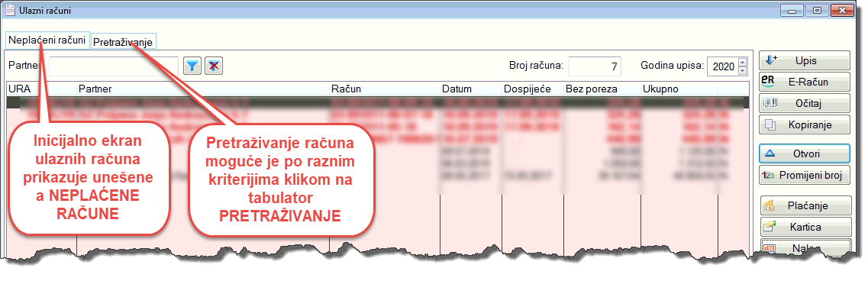The image size is (868, 281).
Task: Switch to the Pretraživanje tab
Action: coord(123,41)
